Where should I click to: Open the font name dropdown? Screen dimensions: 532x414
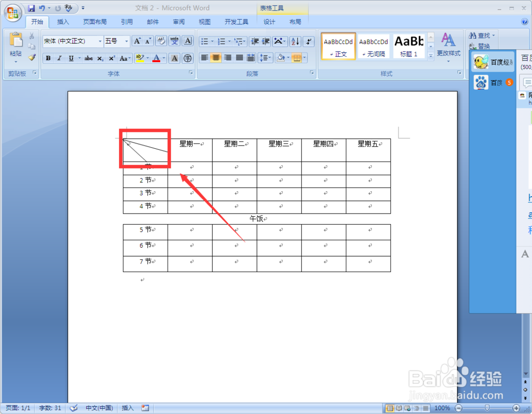(100, 40)
